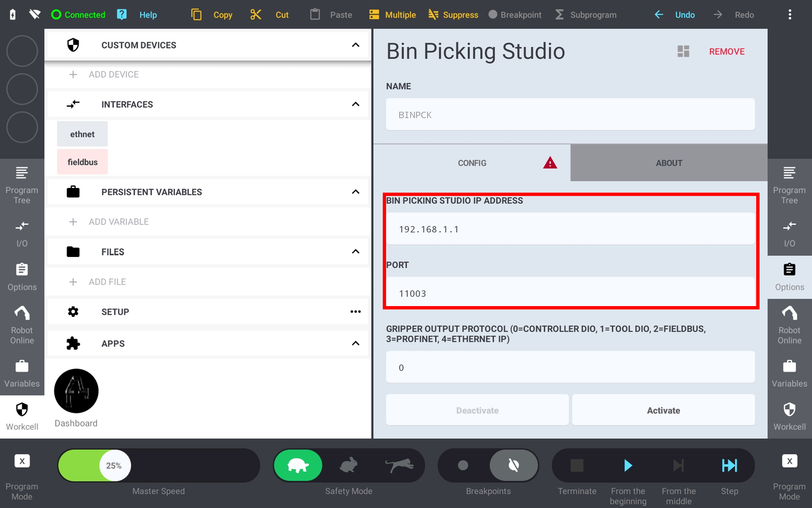Open Program Tree in right sidebar
This screenshot has width=812, height=508.
point(789,185)
